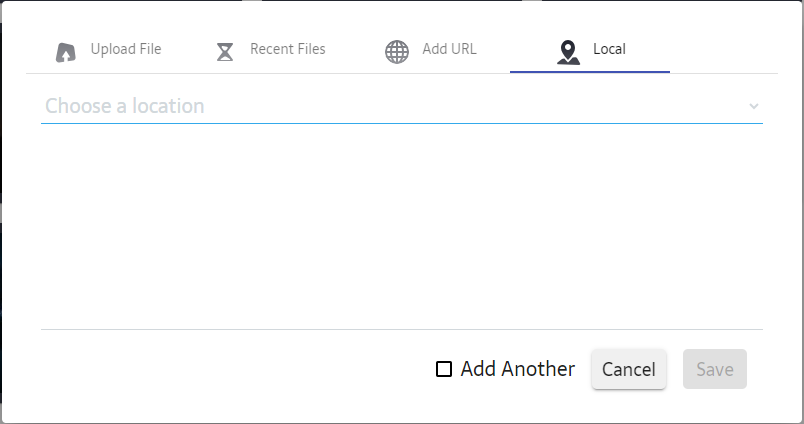This screenshot has height=424, width=804.
Task: Click the Add Another label text
Action: coord(517,369)
